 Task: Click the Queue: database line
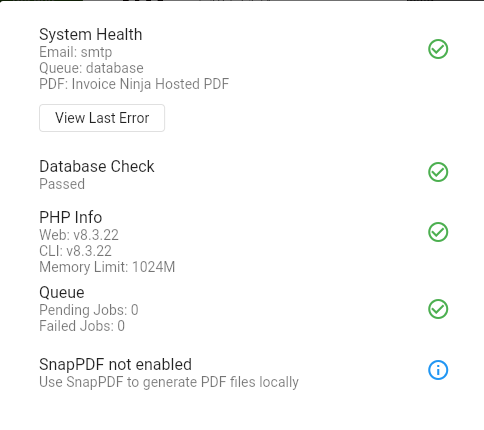point(91,68)
